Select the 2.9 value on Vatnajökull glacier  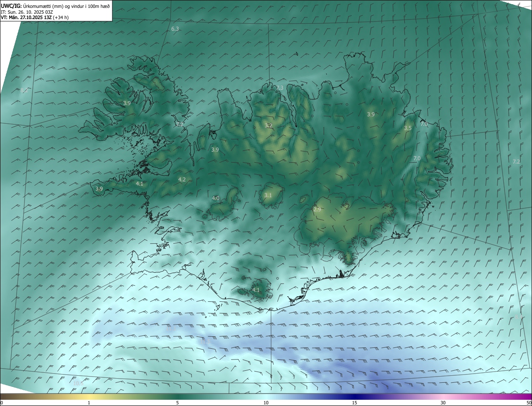[x=317, y=210]
